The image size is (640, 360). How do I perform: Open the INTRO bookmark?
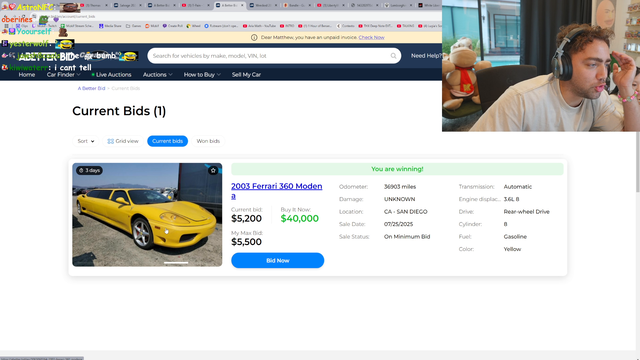(x=287, y=26)
